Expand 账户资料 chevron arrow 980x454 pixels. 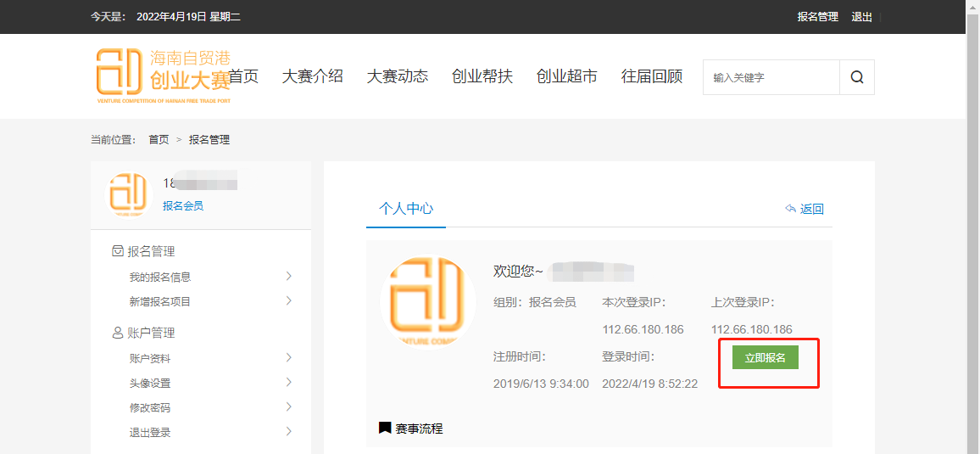(289, 358)
